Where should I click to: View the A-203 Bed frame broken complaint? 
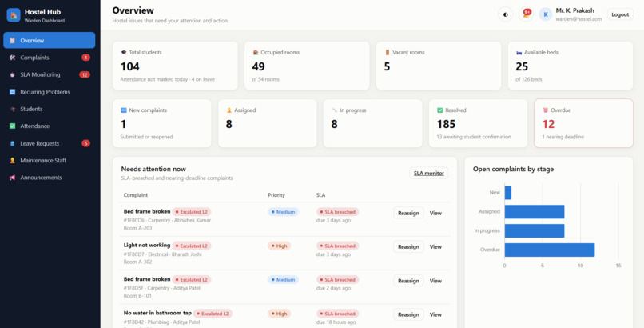tap(435, 213)
